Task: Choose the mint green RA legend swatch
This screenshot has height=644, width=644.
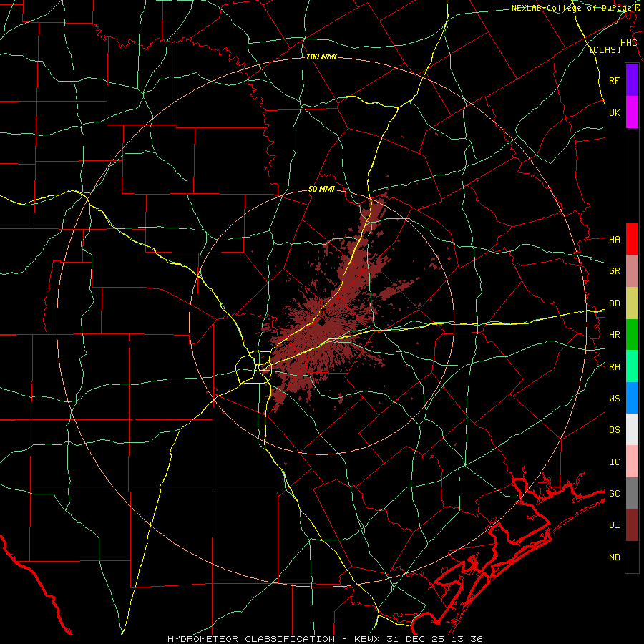Action: pyautogui.click(x=632, y=366)
